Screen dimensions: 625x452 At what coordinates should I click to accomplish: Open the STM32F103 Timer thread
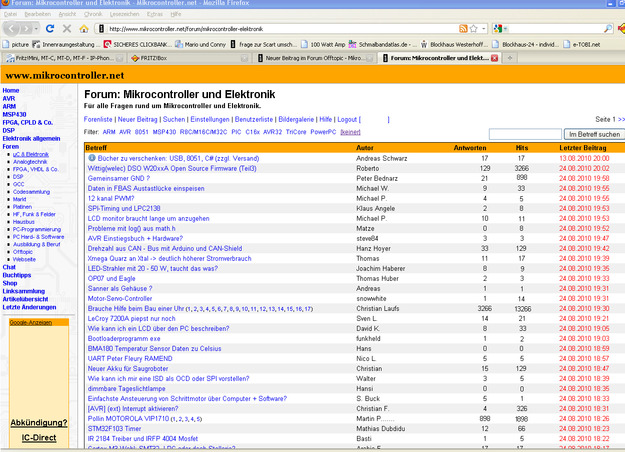[114, 428]
